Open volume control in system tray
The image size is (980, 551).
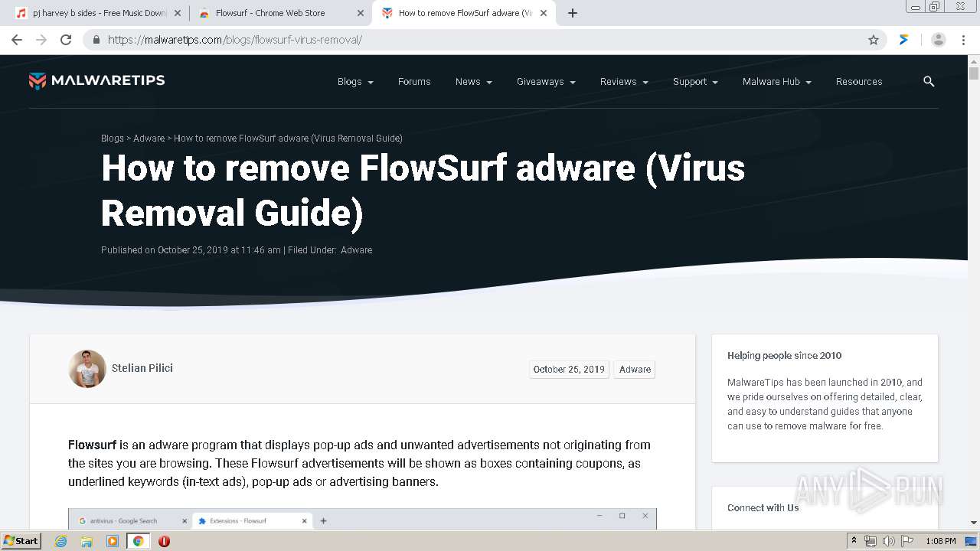(x=889, y=541)
